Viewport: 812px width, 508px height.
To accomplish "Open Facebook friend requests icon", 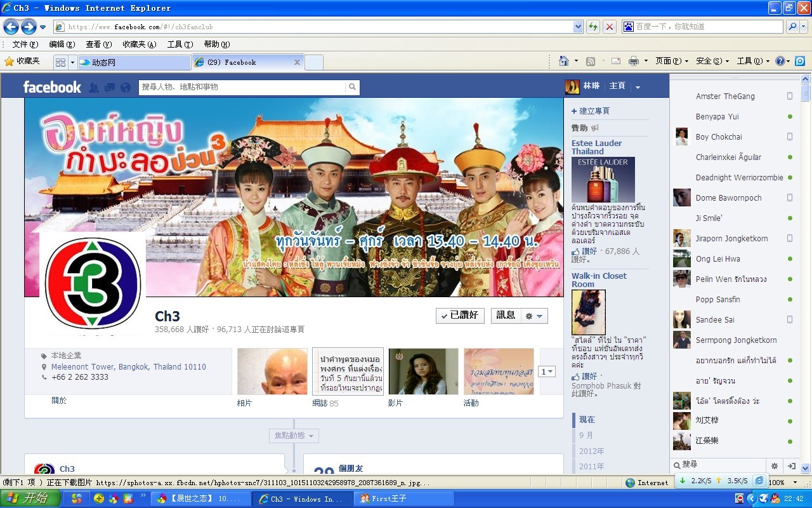I will (x=94, y=88).
